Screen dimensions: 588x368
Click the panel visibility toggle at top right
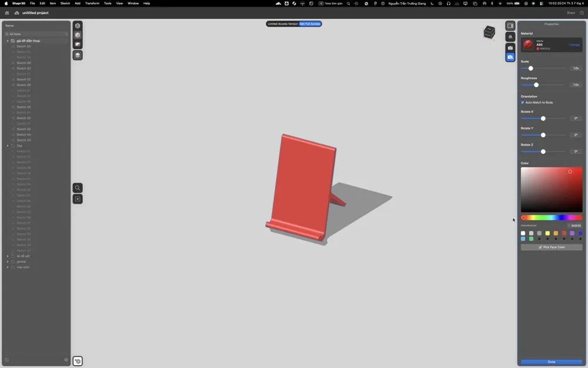510,26
